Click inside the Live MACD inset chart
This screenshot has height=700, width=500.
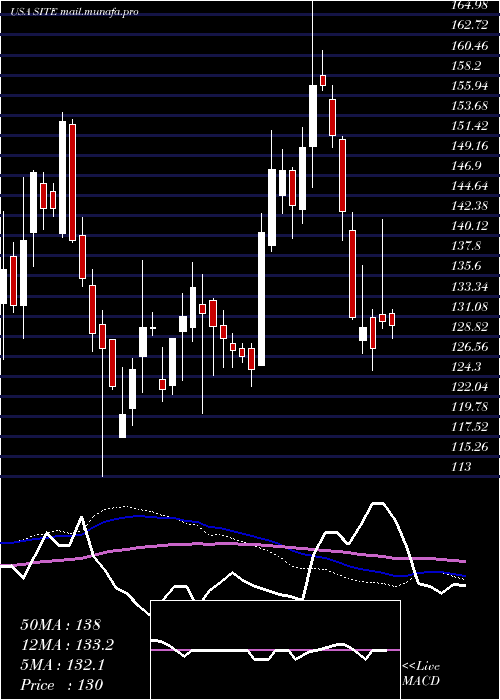tap(275, 650)
